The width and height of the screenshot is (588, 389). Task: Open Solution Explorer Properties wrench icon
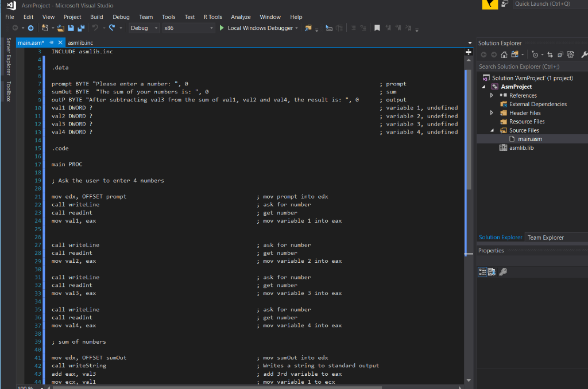584,55
